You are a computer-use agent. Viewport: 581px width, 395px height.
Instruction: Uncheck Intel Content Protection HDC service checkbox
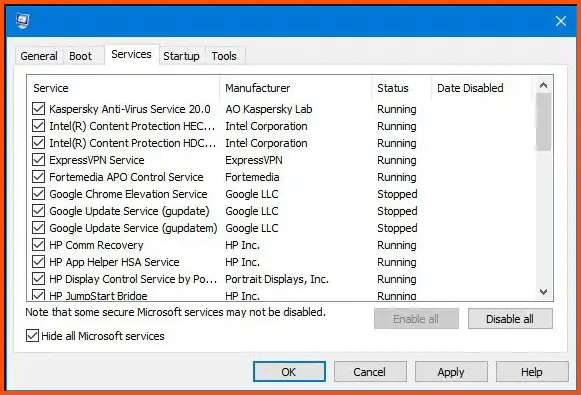click(x=39, y=143)
